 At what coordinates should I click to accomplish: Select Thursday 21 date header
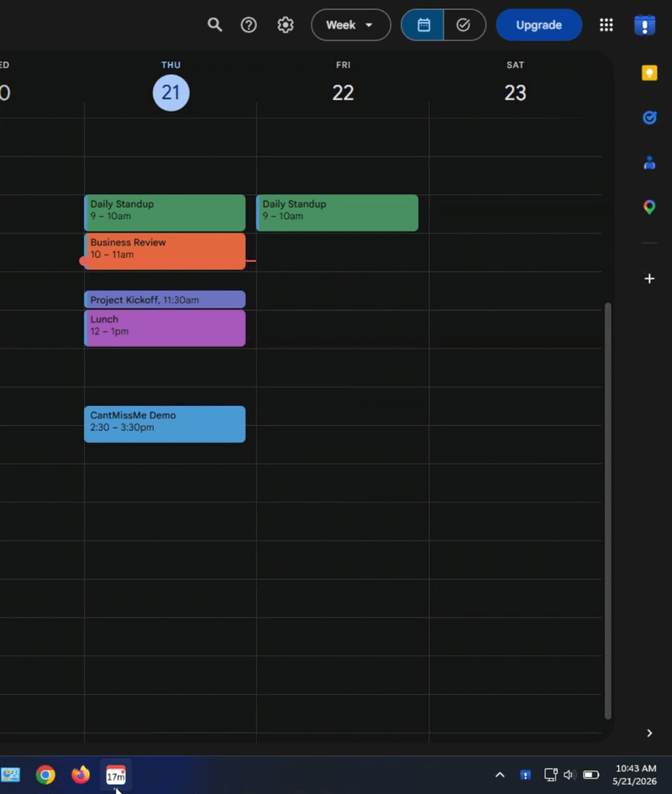171,92
